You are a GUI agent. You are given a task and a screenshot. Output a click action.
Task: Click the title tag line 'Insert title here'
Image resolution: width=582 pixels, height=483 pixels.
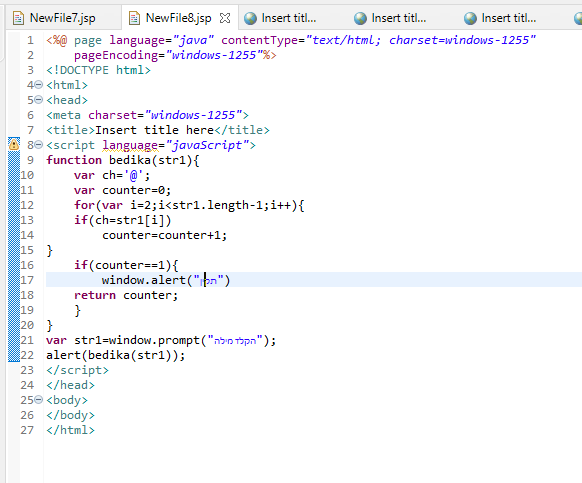coord(158,130)
